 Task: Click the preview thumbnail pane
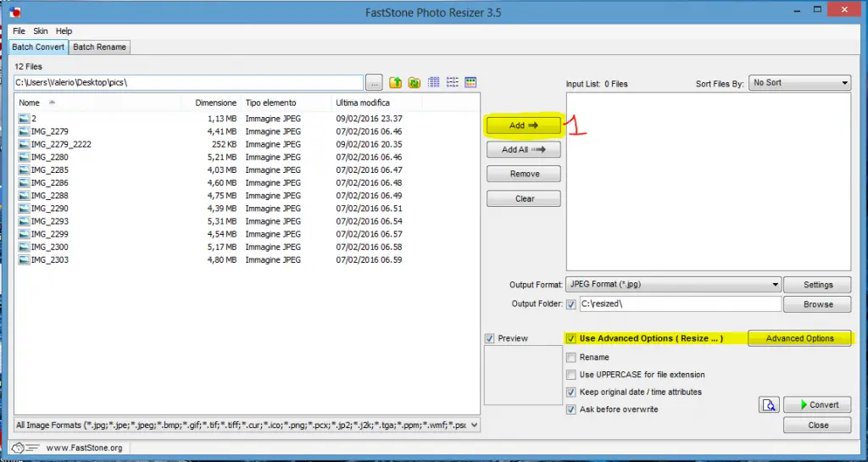[x=523, y=376]
